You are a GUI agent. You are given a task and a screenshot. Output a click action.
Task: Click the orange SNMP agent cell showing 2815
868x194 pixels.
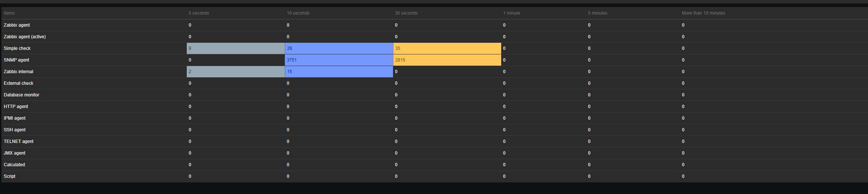447,60
